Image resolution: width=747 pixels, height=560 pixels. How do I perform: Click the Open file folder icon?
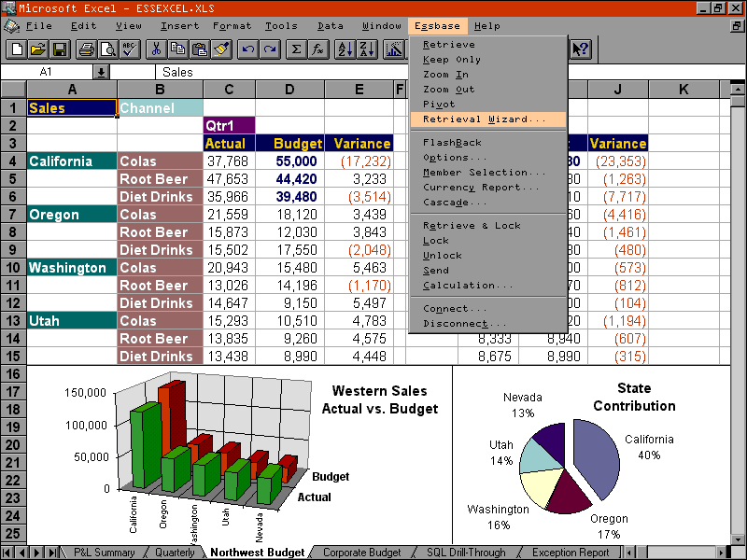[x=38, y=49]
